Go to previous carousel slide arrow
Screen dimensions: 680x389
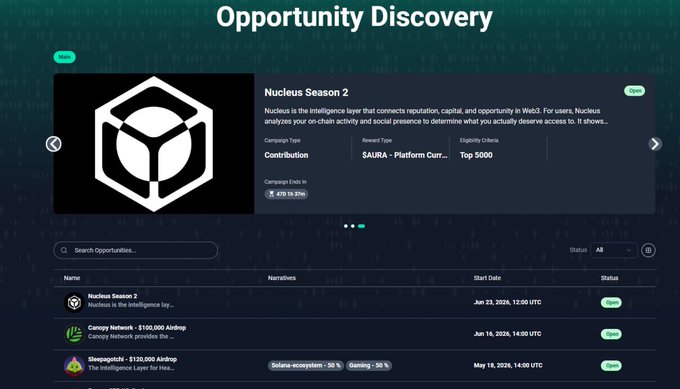(53, 144)
